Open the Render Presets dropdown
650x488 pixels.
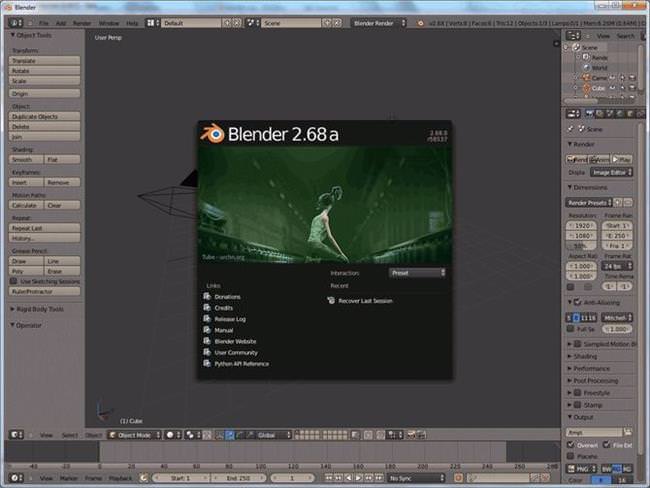(589, 203)
